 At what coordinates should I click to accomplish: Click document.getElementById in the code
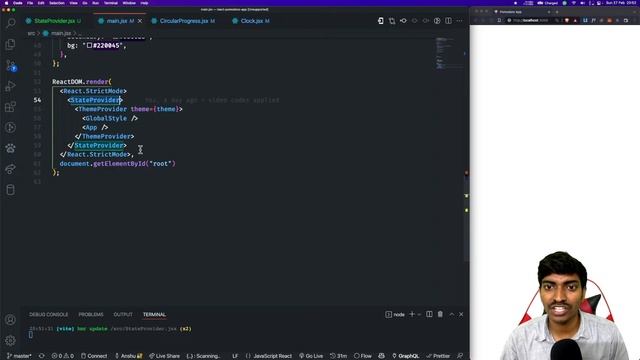click(x=102, y=164)
